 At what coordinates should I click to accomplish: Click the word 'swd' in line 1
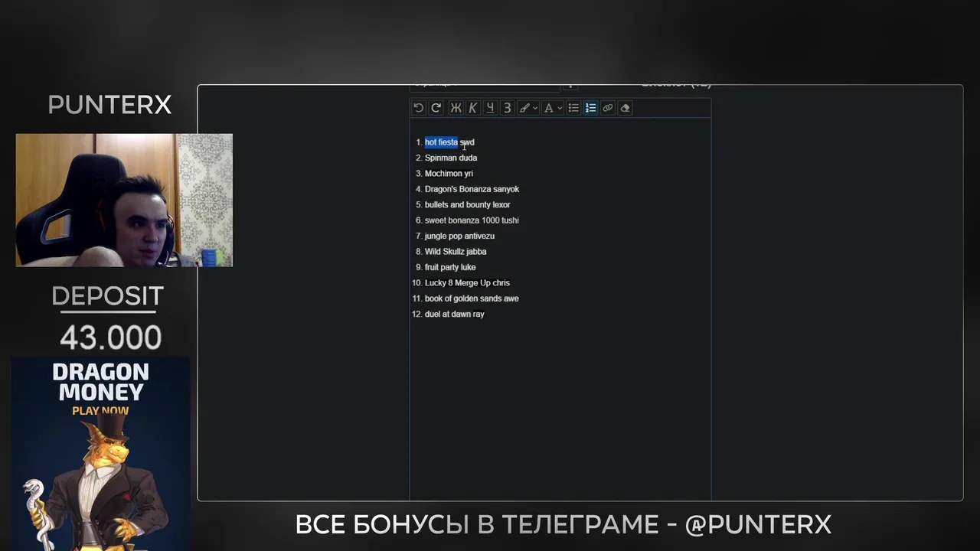(467, 142)
